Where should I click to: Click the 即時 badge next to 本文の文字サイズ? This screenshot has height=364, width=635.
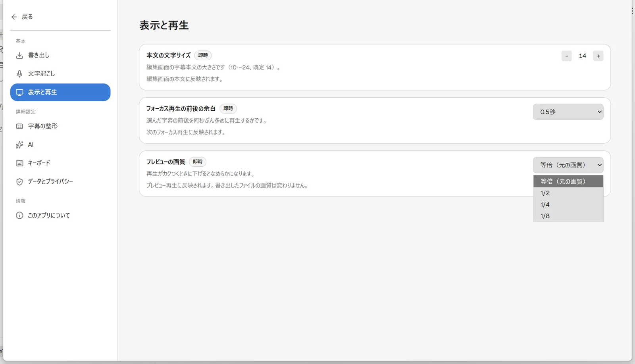pos(203,56)
